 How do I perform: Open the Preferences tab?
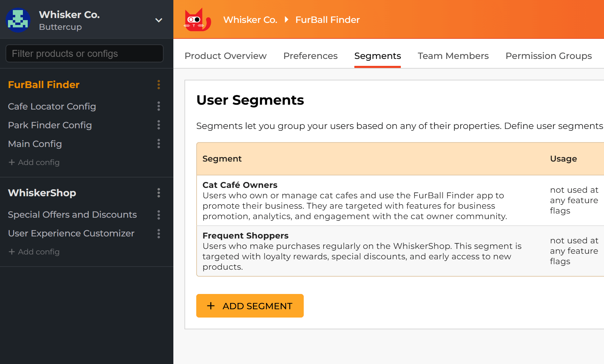310,56
